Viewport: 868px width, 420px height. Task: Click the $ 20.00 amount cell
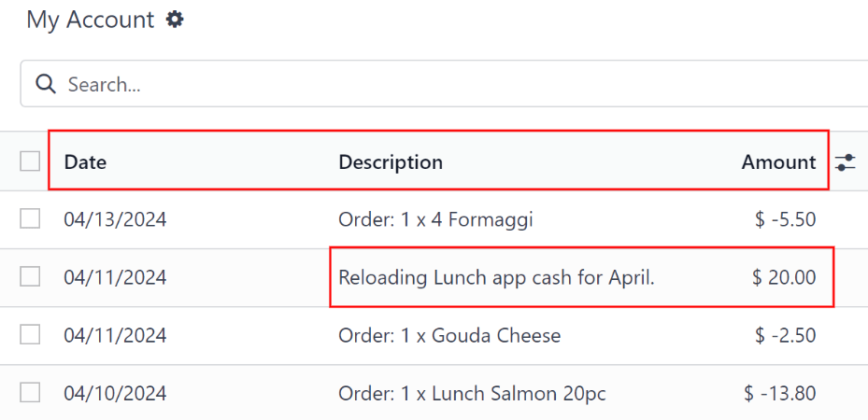(x=784, y=278)
